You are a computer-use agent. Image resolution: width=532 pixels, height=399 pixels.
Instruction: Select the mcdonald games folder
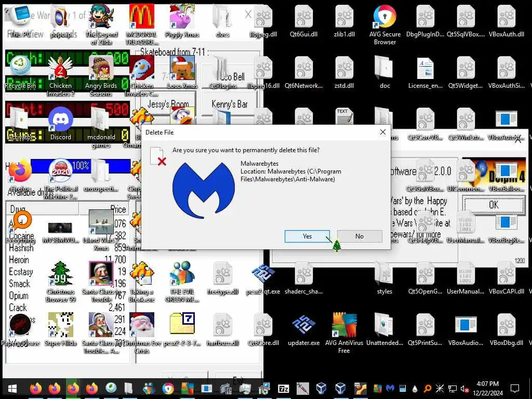[101, 127]
